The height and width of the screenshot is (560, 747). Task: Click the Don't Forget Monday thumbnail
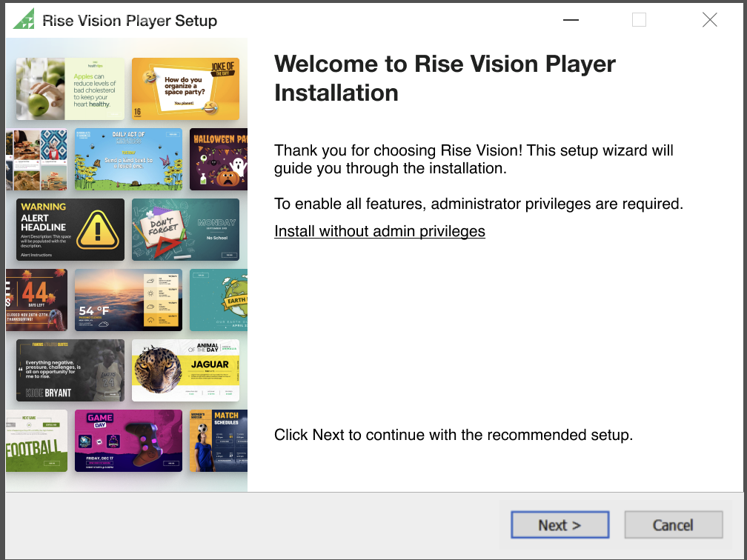click(185, 230)
